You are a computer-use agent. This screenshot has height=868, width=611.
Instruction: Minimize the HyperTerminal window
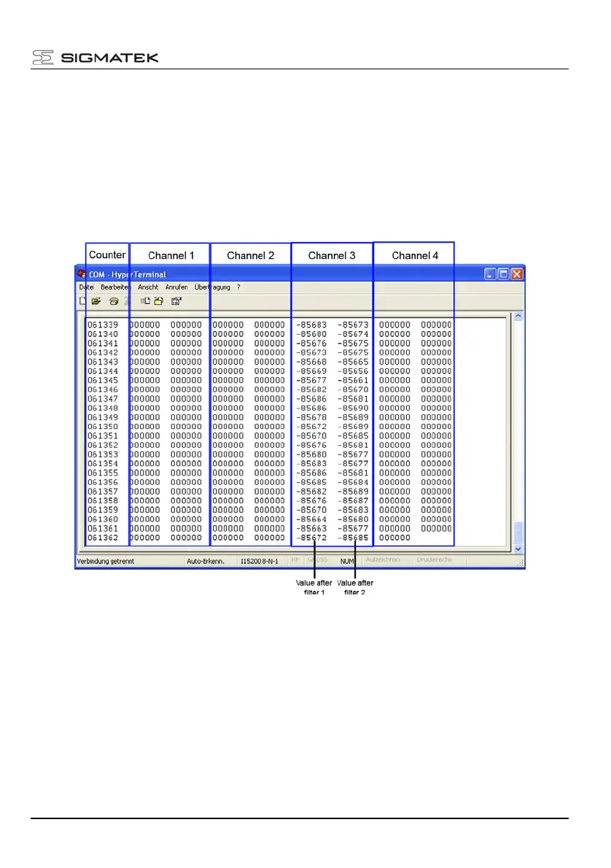[491, 274]
